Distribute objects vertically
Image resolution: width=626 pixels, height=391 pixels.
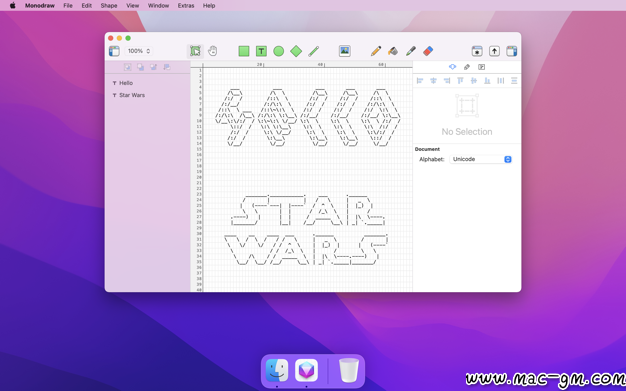[514, 81]
